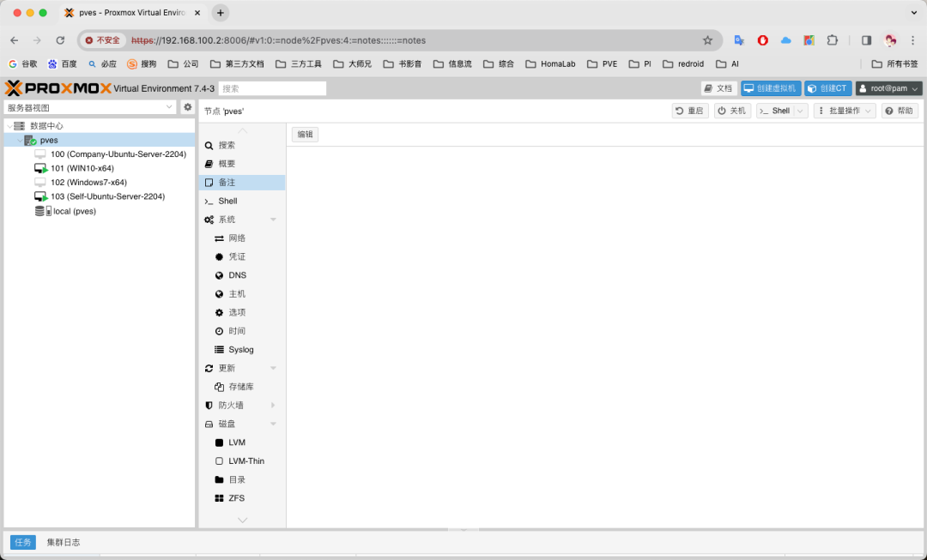Image resolution: width=927 pixels, height=560 pixels.
Task: Expand the 批量操作 bulk actions dropdown
Action: pos(844,111)
